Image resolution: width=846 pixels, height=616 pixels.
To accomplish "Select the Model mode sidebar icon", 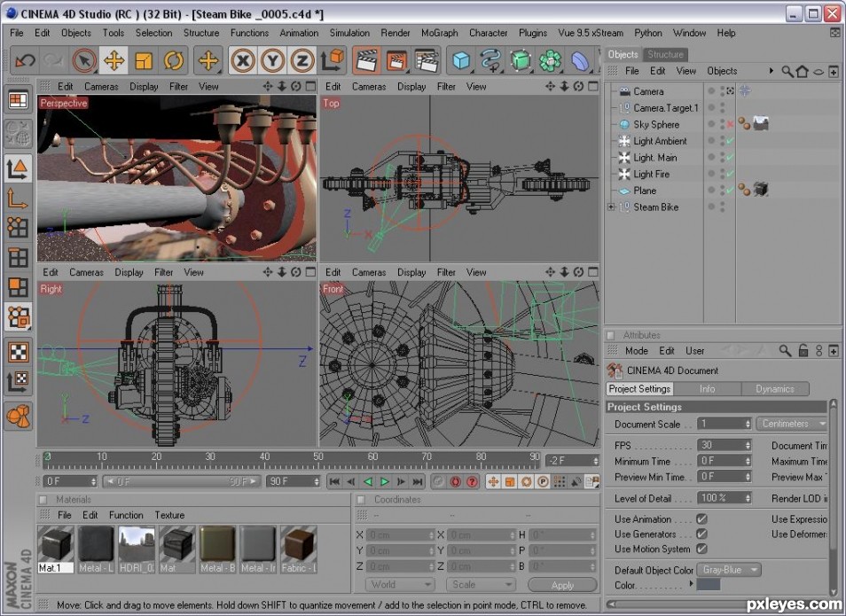I will pos(18,168).
